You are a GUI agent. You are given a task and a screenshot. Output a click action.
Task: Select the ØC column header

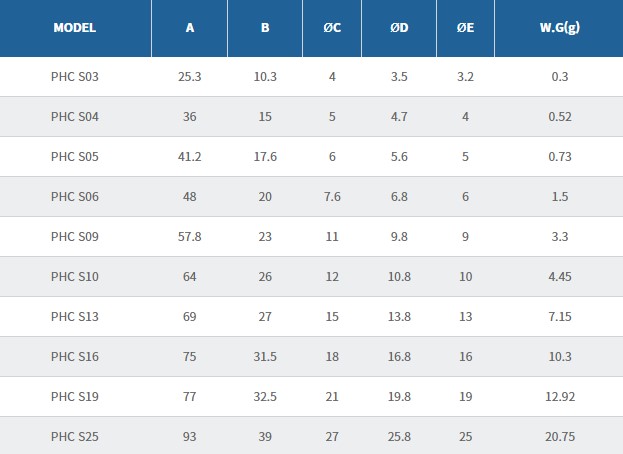(x=332, y=28)
